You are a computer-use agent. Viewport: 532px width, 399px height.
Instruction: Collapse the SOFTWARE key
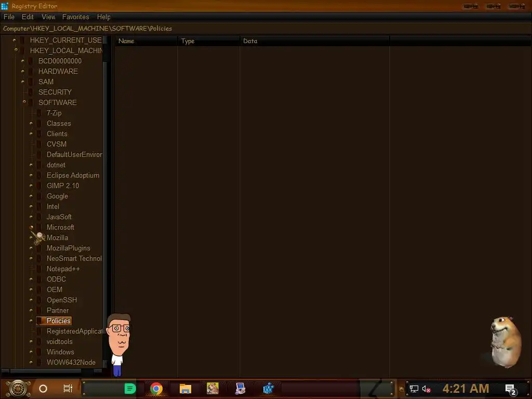[x=24, y=102]
